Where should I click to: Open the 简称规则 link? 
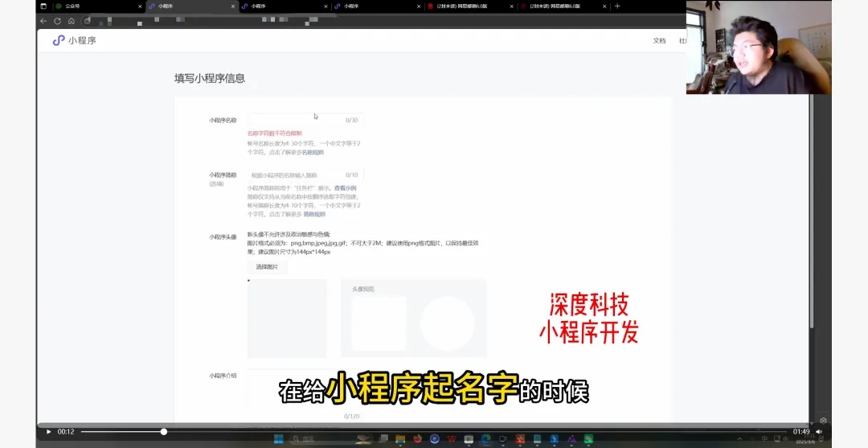tap(314, 214)
